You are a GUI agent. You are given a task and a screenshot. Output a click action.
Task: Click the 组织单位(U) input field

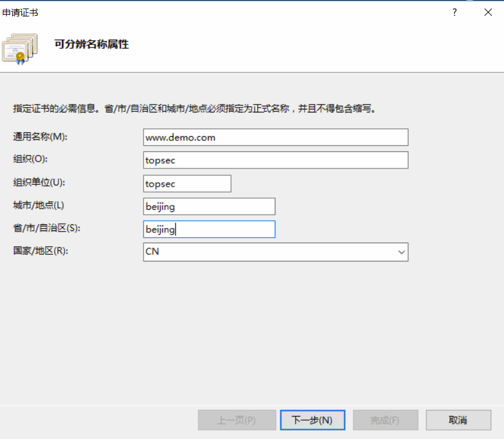click(x=187, y=184)
